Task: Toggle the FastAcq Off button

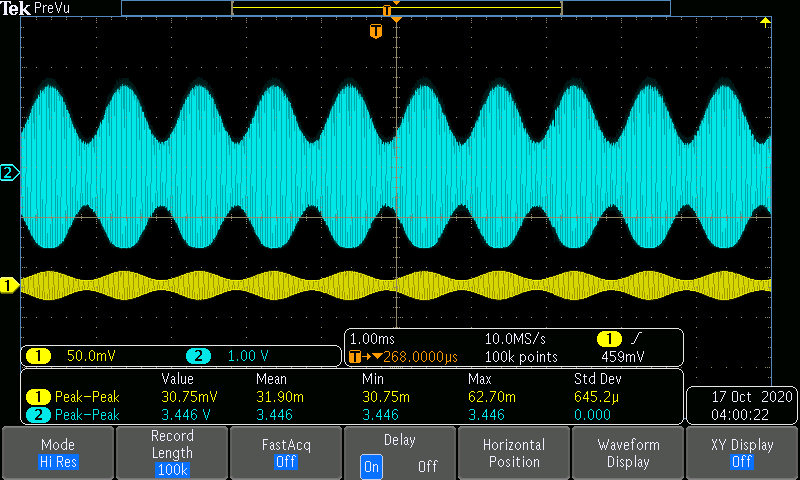Action: (x=286, y=453)
